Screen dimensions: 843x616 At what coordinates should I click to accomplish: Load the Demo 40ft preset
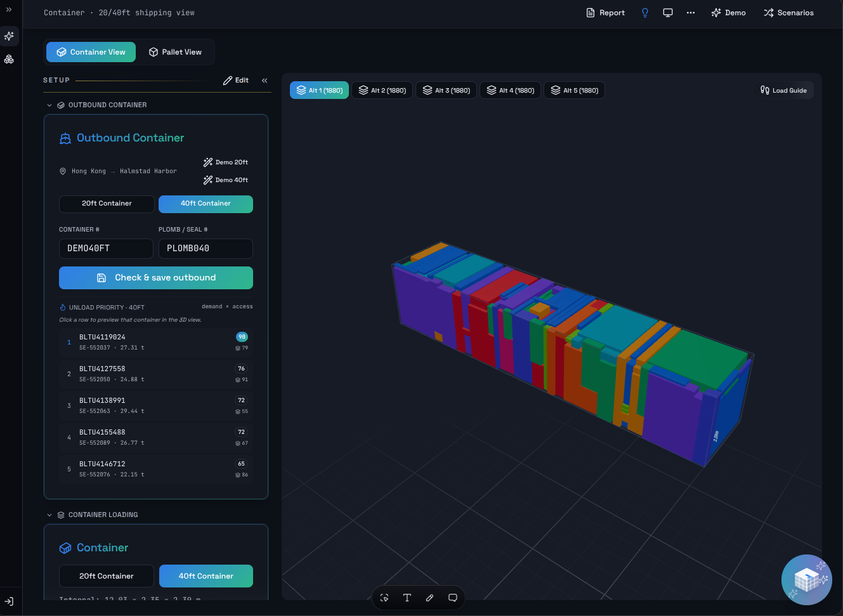point(226,180)
